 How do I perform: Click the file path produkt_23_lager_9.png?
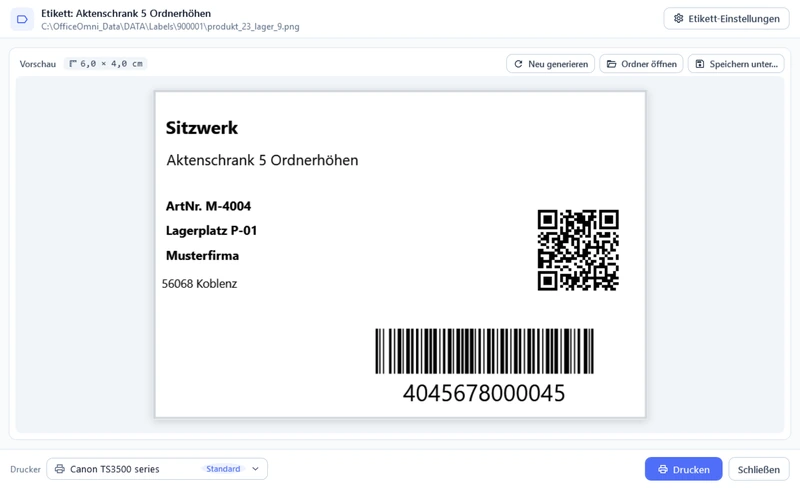pos(170,27)
